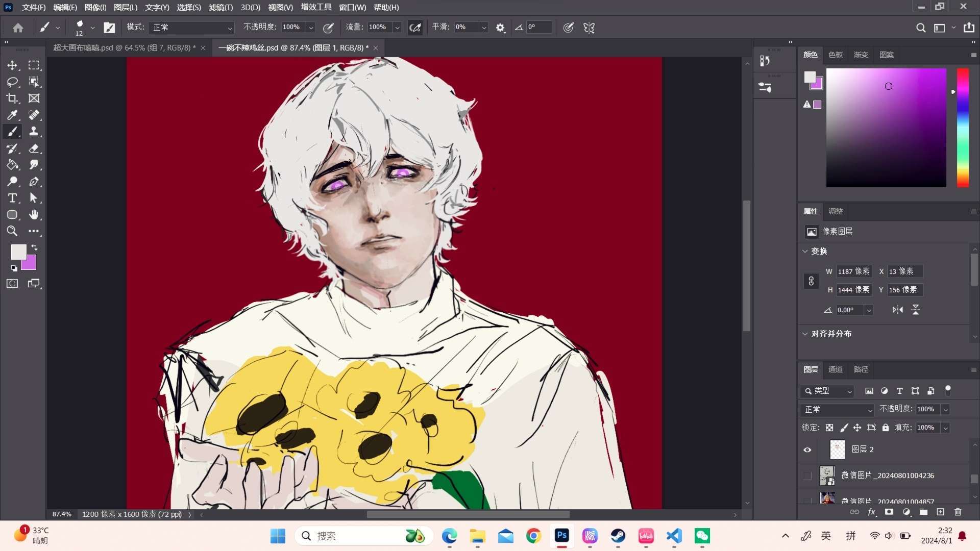Image resolution: width=980 pixels, height=551 pixels.
Task: Select the Eyedropper tool
Action: (x=12, y=115)
